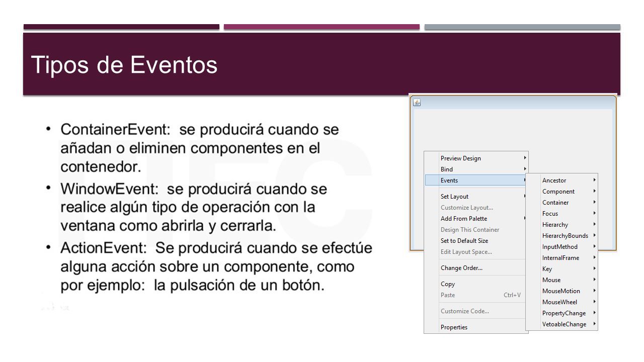Expand the Ancestor events submenu

coord(562,180)
